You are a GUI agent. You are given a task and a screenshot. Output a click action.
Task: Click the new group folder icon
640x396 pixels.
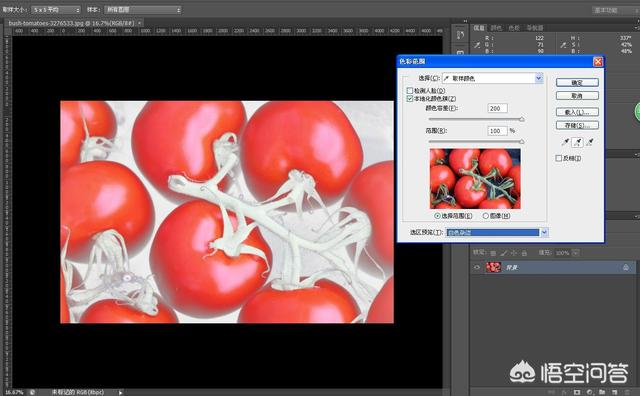602,392
